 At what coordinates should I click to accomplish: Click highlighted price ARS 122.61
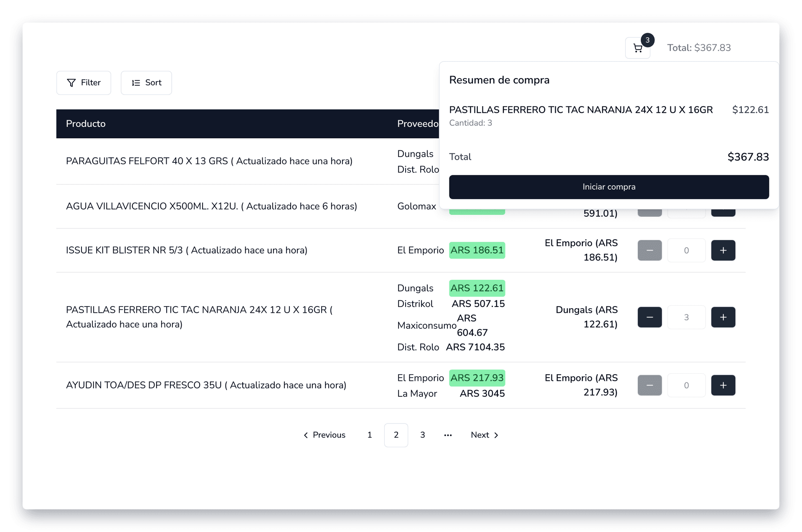click(477, 288)
